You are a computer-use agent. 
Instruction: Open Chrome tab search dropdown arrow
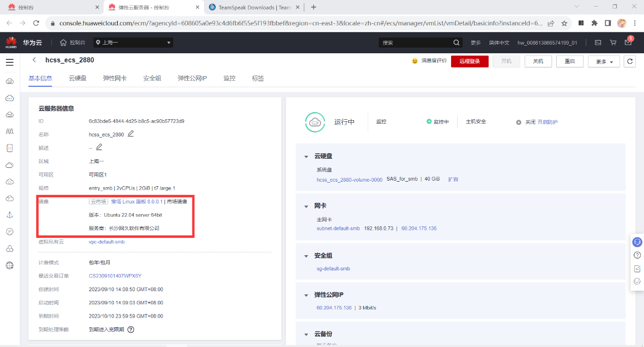[x=577, y=7]
